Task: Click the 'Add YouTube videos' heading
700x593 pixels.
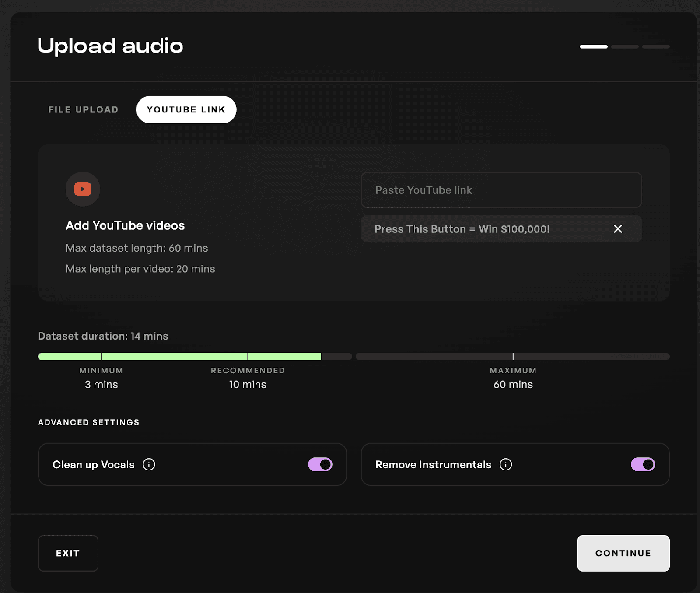Action: (x=125, y=225)
